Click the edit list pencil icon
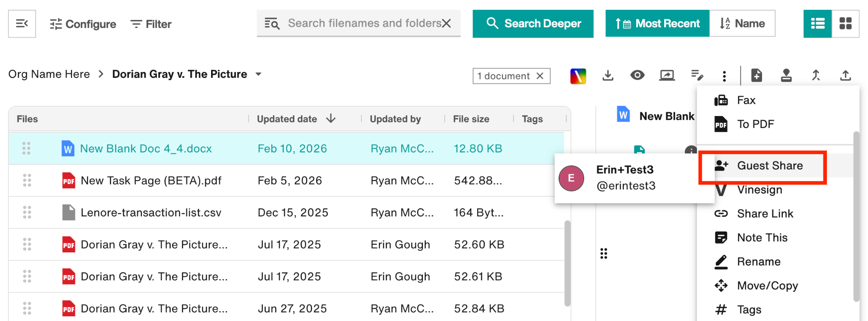Screen dimensions: 868x321 click(697, 75)
